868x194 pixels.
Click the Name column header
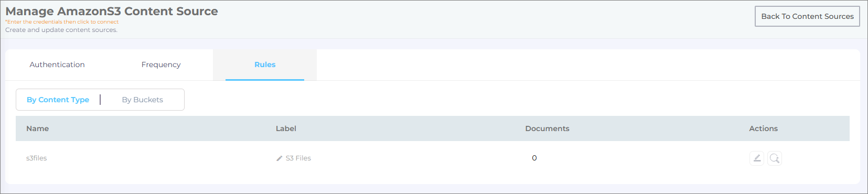(38, 128)
